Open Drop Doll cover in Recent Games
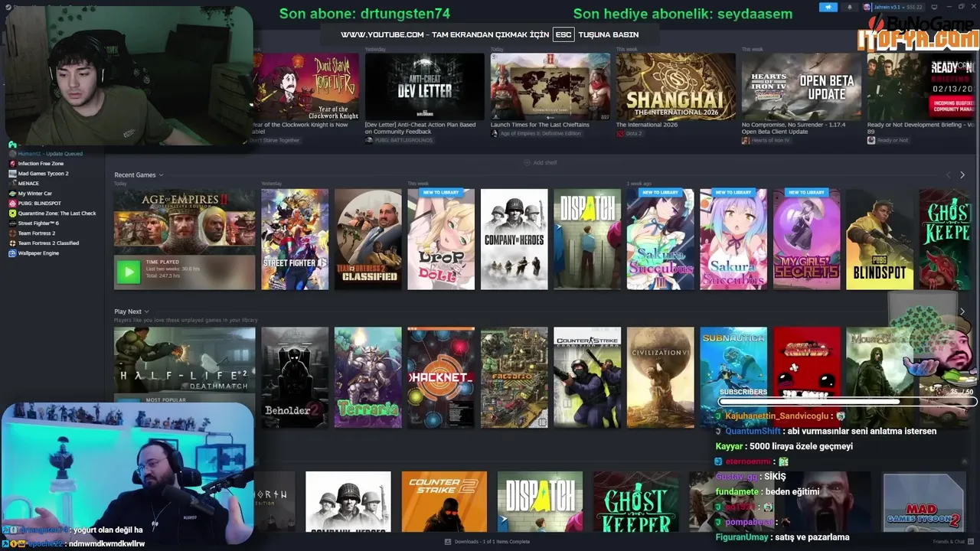Image resolution: width=980 pixels, height=551 pixels. [441, 240]
